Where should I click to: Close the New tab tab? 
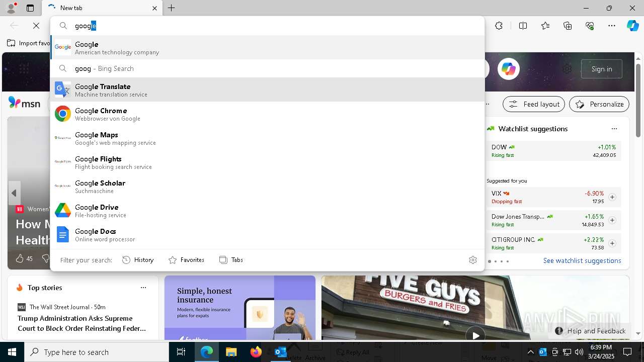(155, 8)
